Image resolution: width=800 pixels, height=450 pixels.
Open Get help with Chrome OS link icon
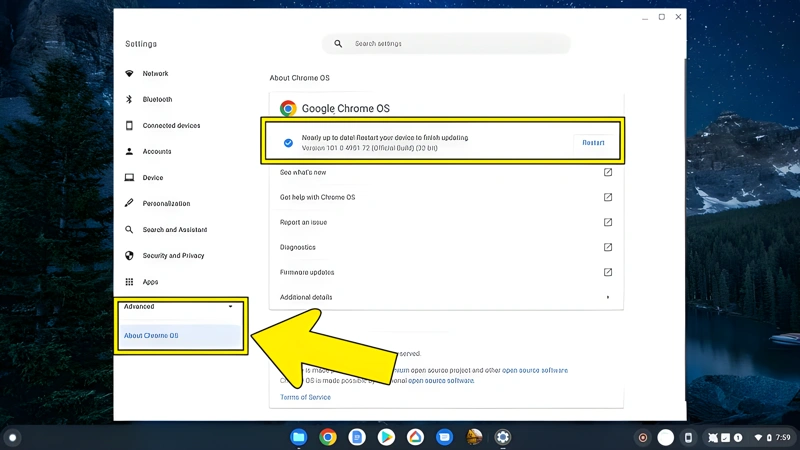(x=608, y=197)
